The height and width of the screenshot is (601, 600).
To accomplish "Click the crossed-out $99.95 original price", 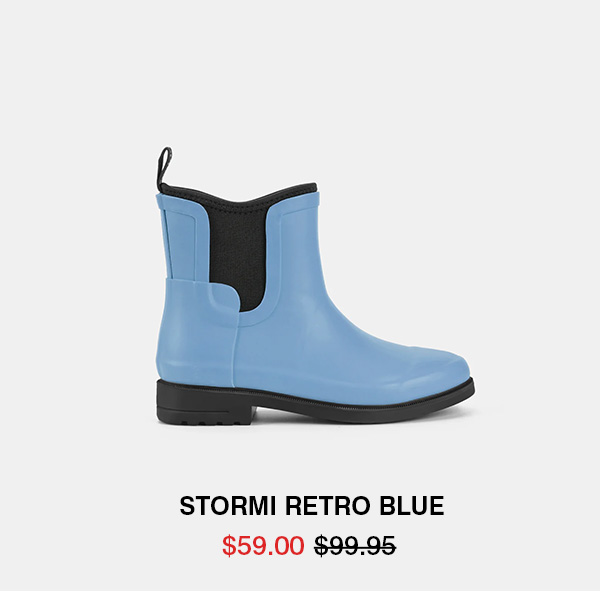I will 355,545.
